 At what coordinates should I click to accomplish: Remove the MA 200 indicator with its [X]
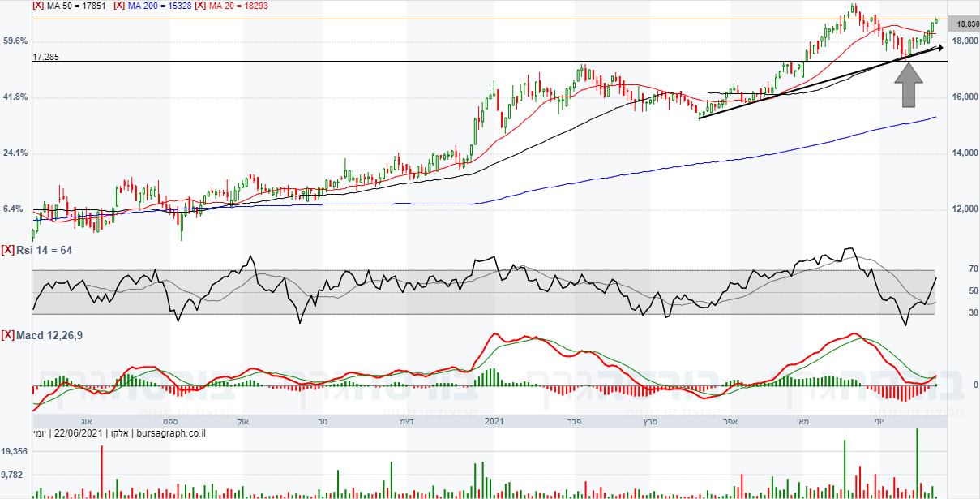click(x=119, y=6)
